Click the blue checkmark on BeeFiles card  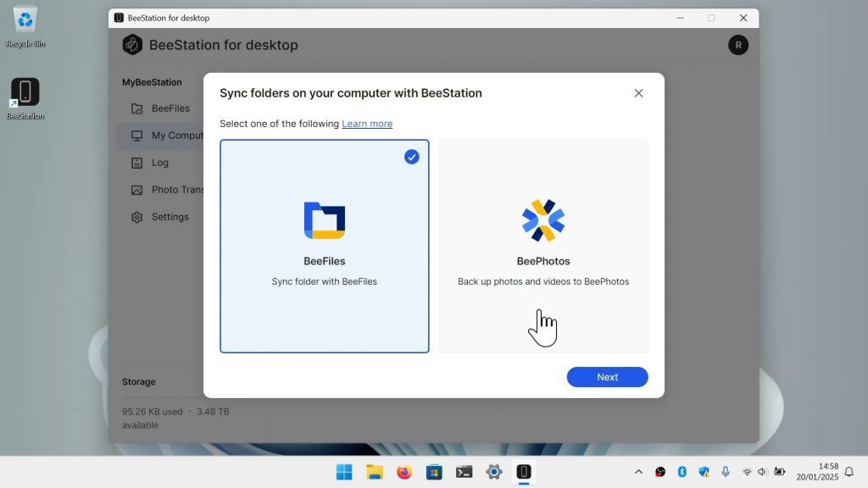[411, 157]
